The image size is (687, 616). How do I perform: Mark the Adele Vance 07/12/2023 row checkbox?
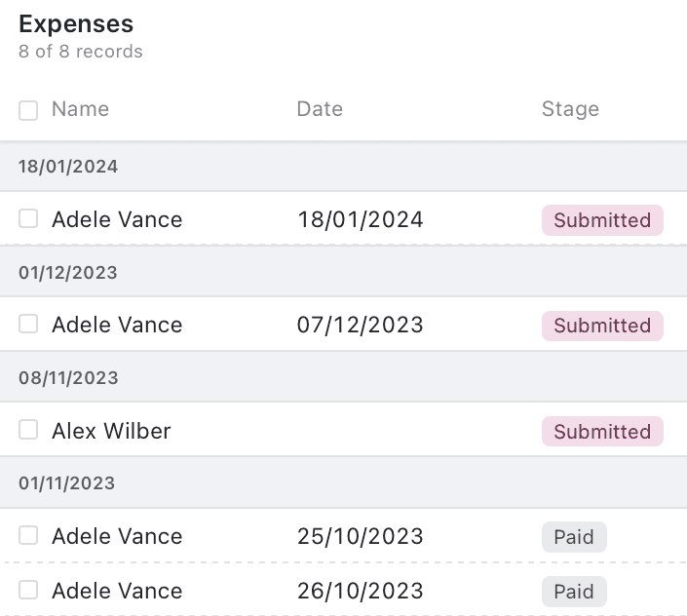tap(28, 324)
